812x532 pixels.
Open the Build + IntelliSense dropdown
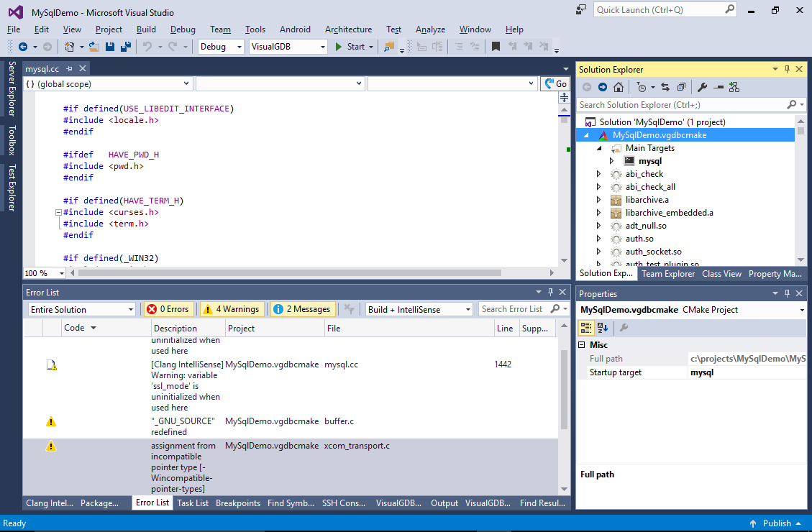tap(419, 309)
